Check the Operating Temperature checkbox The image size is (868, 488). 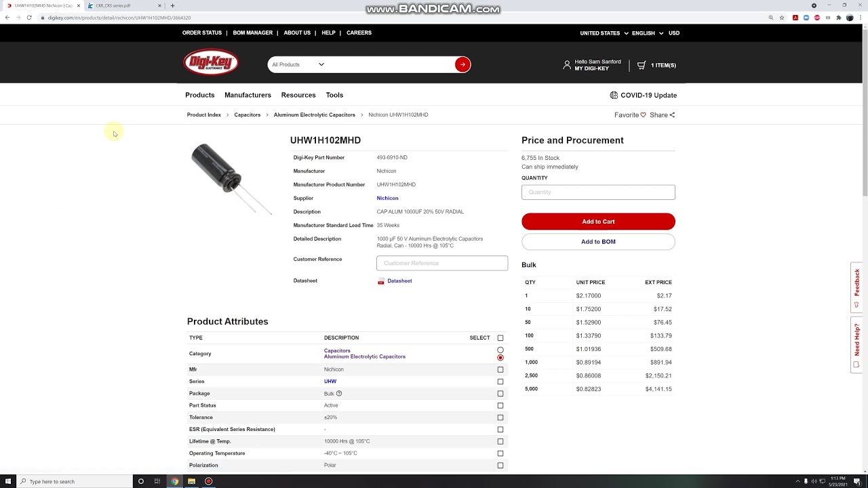click(x=500, y=453)
